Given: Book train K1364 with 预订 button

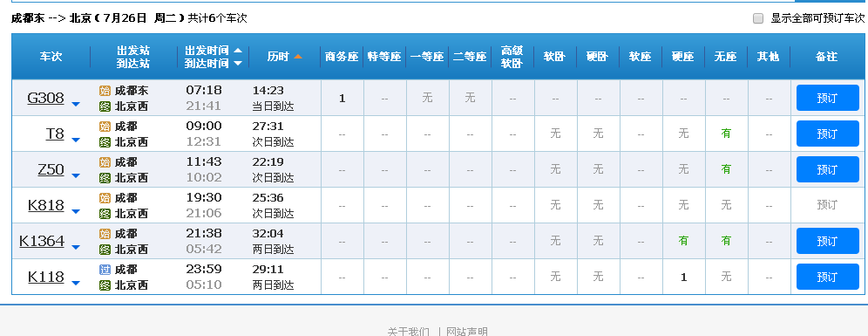Looking at the screenshot, I should click(827, 241).
